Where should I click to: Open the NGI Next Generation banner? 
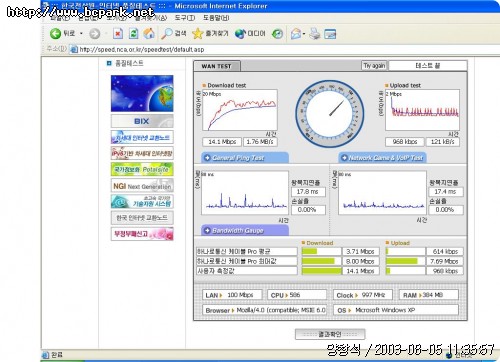coord(142,186)
